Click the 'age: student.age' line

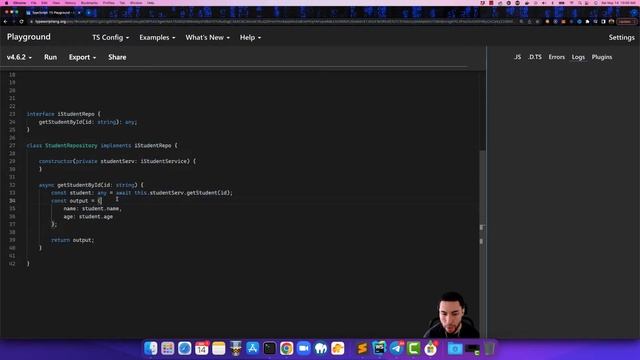pyautogui.click(x=88, y=216)
